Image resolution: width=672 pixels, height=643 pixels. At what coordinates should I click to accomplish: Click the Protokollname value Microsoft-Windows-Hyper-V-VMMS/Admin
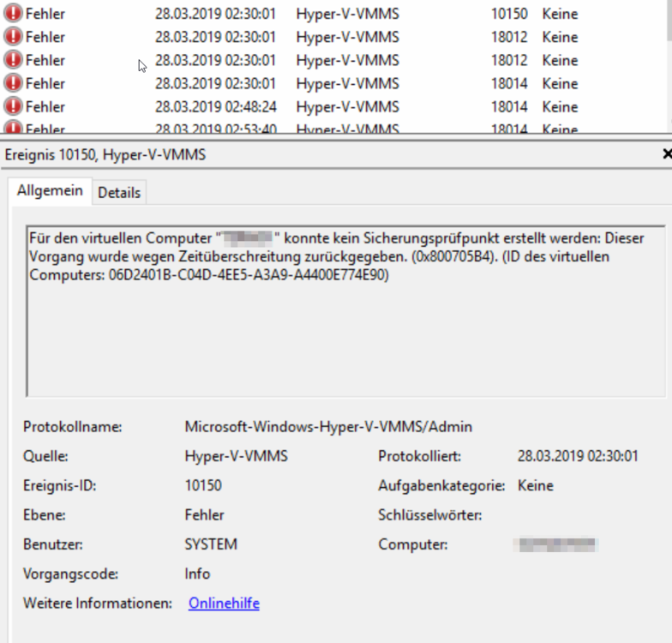point(328,427)
